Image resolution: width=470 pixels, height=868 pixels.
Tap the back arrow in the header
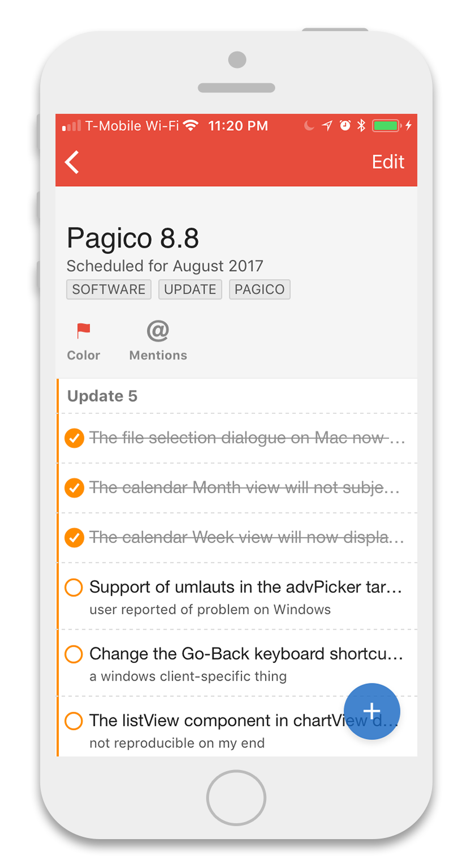(x=72, y=162)
